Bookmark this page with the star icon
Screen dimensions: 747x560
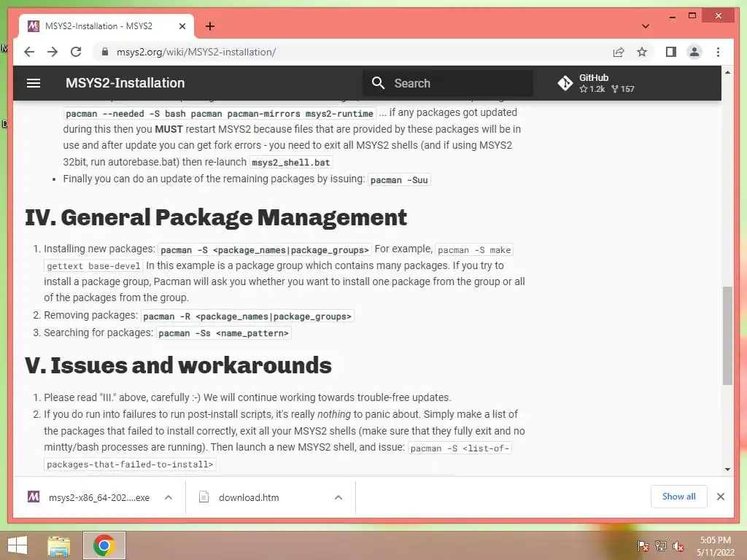click(642, 52)
